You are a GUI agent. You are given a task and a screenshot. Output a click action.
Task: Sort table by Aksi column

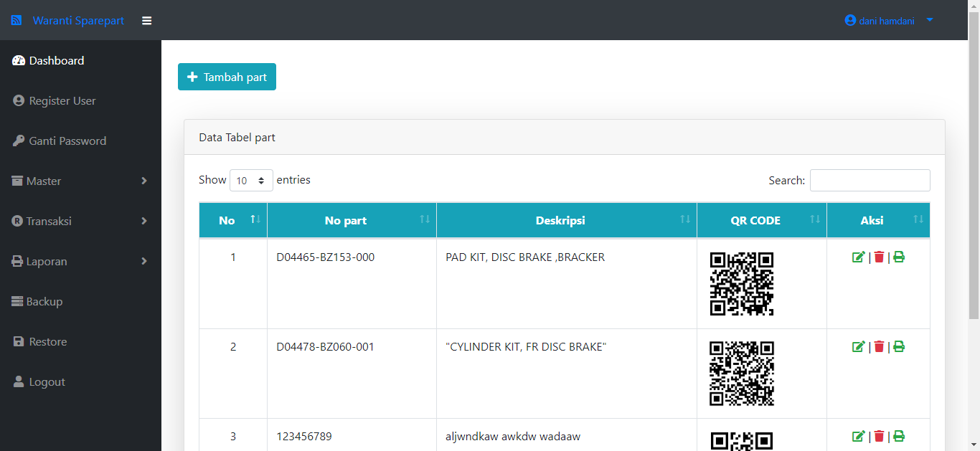tap(878, 220)
